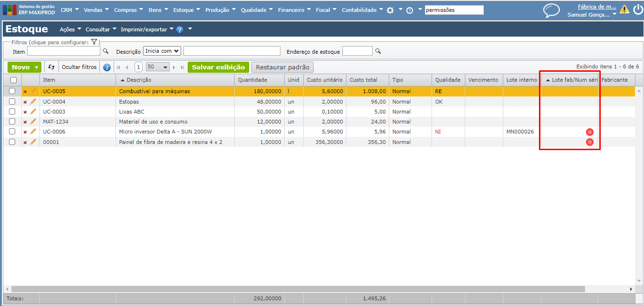644x306 pixels.
Task: Open page size 50 dropdown
Action: coord(157,67)
